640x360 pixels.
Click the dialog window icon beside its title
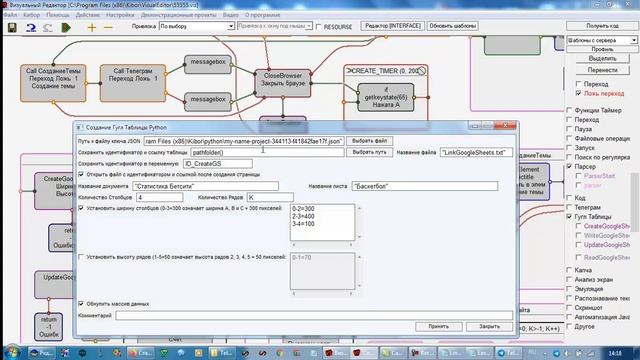click(80, 127)
